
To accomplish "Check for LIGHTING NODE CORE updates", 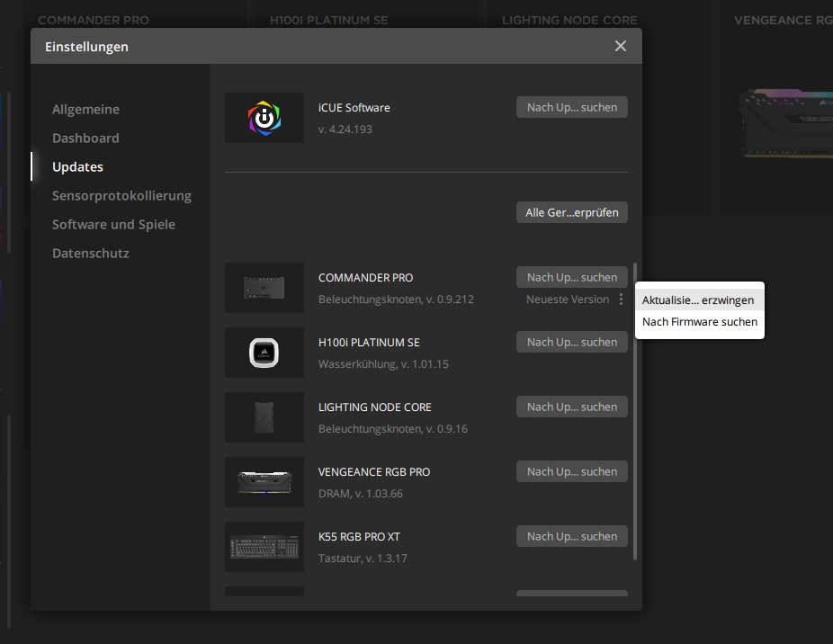I will point(571,407).
